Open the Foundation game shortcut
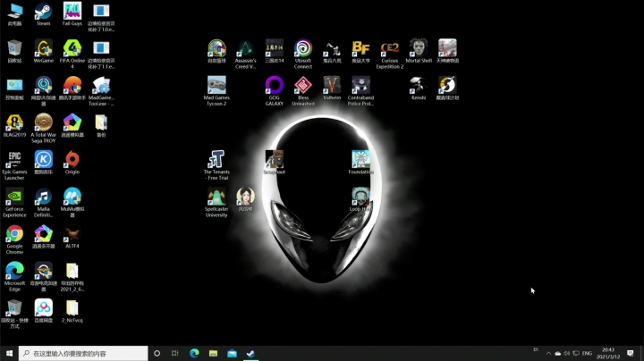The width and height of the screenshot is (644, 361). click(360, 163)
